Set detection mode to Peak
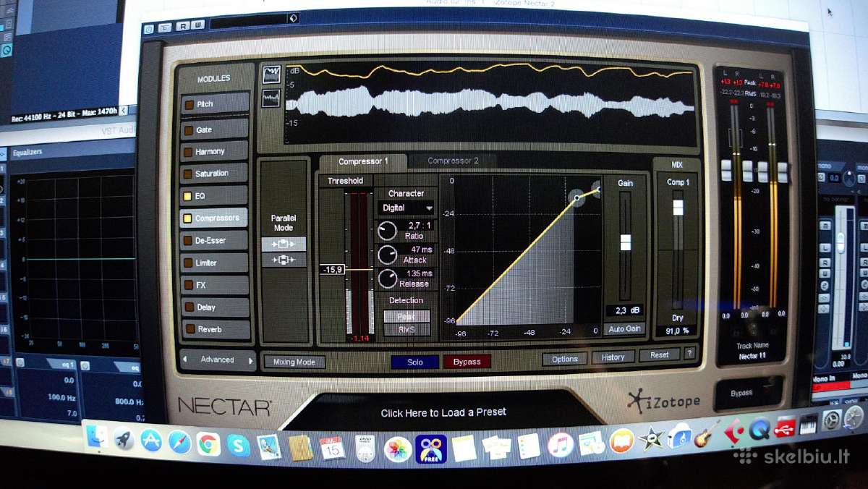 [407, 316]
